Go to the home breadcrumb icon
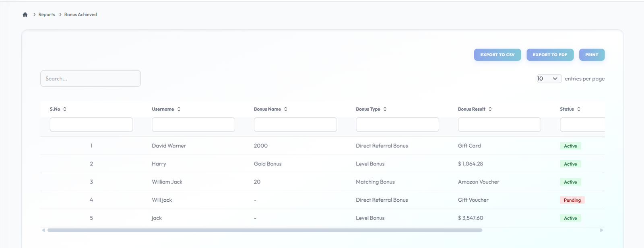644x248 pixels. coord(25,14)
